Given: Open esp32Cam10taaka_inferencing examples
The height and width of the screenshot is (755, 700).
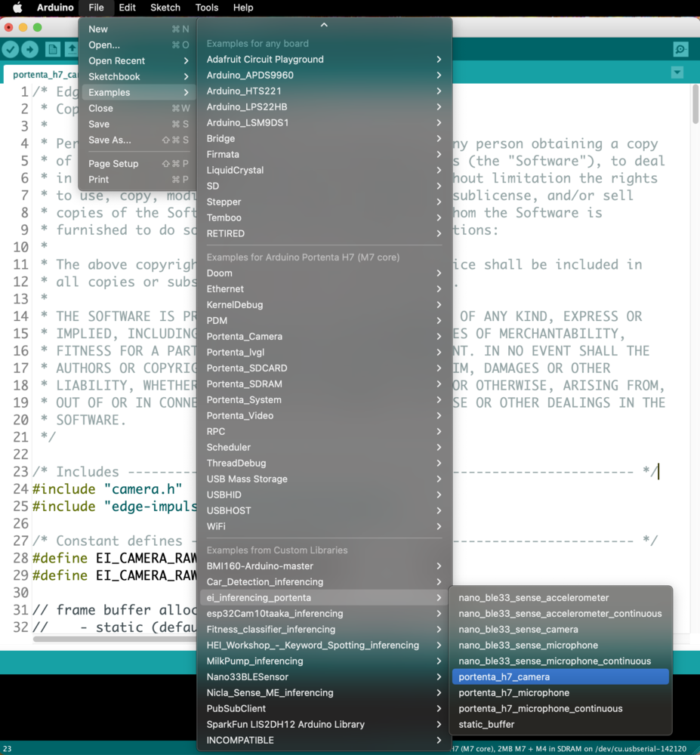Looking at the screenshot, I should click(324, 613).
